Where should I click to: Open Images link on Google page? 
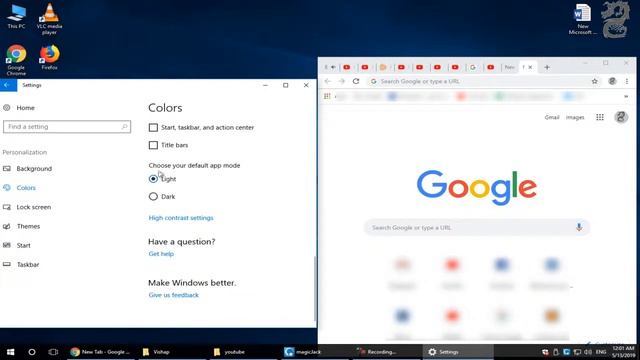575,118
